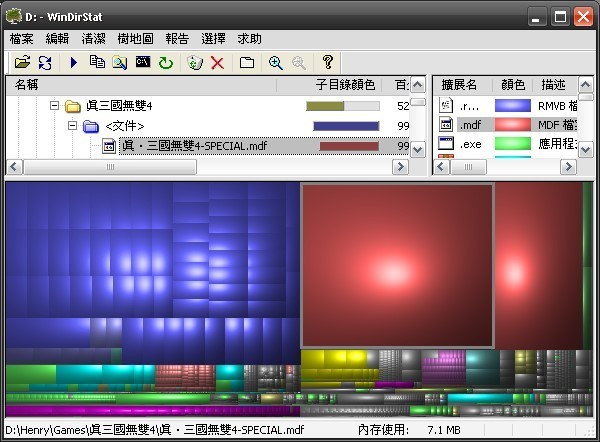The width and height of the screenshot is (600, 442).
Task: Click the green .exe color swatch
Action: (x=513, y=144)
